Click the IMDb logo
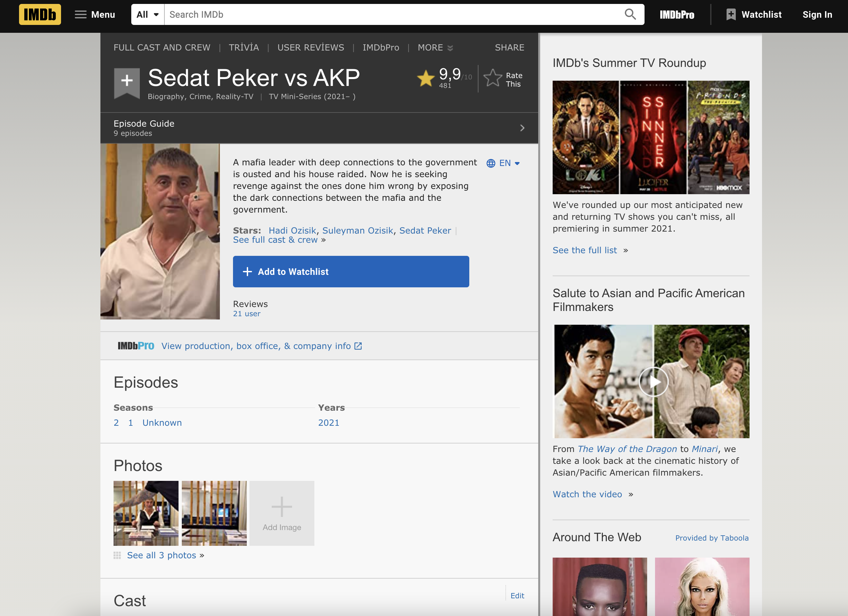Screen dimensions: 848x616 pyautogui.click(x=40, y=14)
